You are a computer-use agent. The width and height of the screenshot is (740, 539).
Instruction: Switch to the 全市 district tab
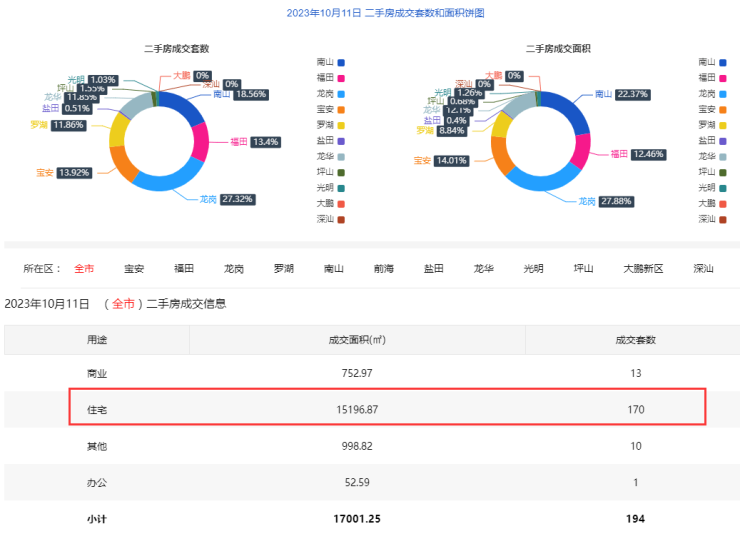(85, 268)
